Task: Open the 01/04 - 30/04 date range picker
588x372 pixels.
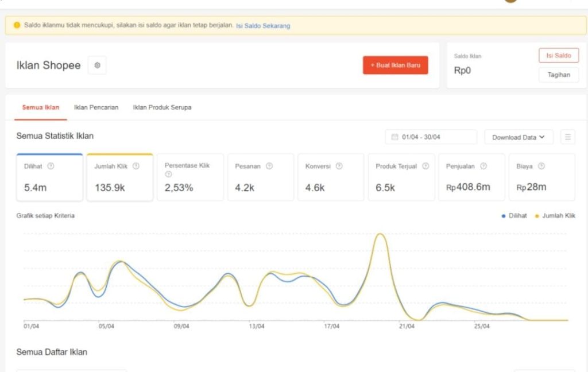Action: (431, 137)
